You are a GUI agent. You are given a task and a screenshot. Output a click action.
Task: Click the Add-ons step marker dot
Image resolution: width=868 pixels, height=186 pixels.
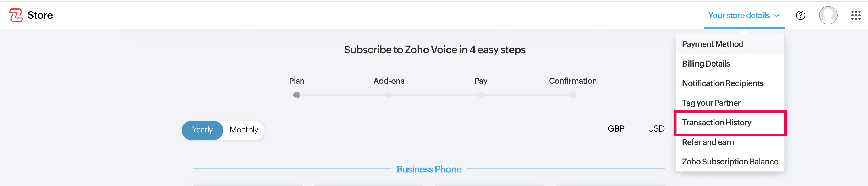(x=389, y=95)
